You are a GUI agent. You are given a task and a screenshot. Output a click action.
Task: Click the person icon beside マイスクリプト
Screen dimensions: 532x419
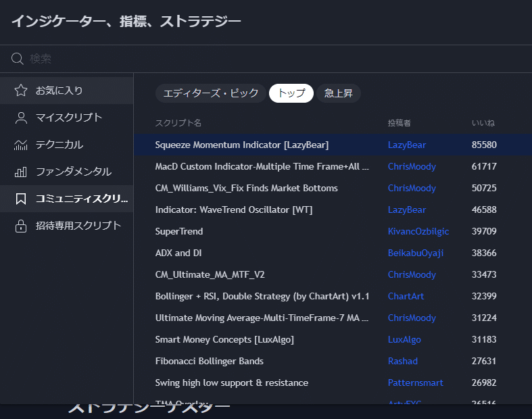point(21,118)
